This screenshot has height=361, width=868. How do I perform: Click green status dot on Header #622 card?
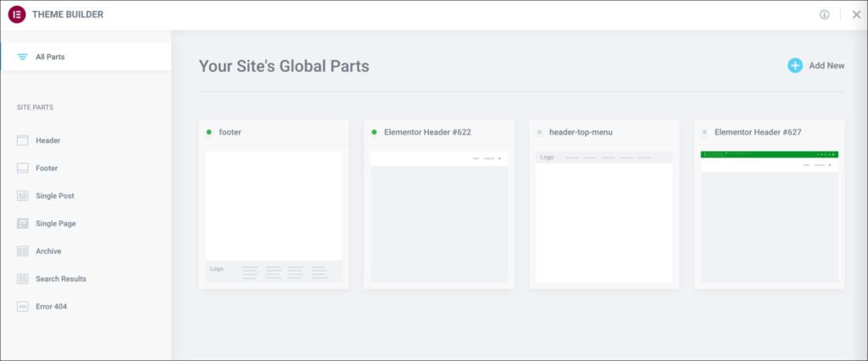(x=374, y=132)
